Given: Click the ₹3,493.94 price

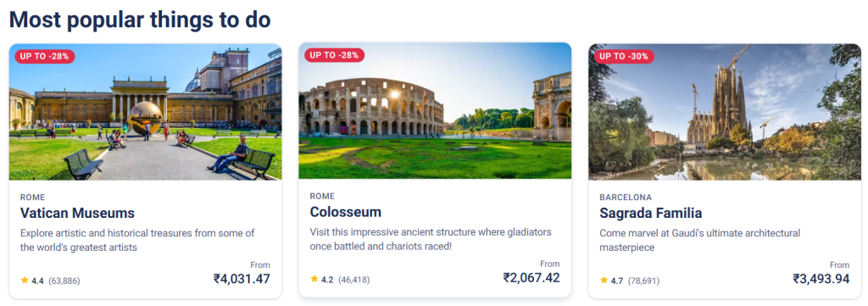Looking at the screenshot, I should pos(821,278).
